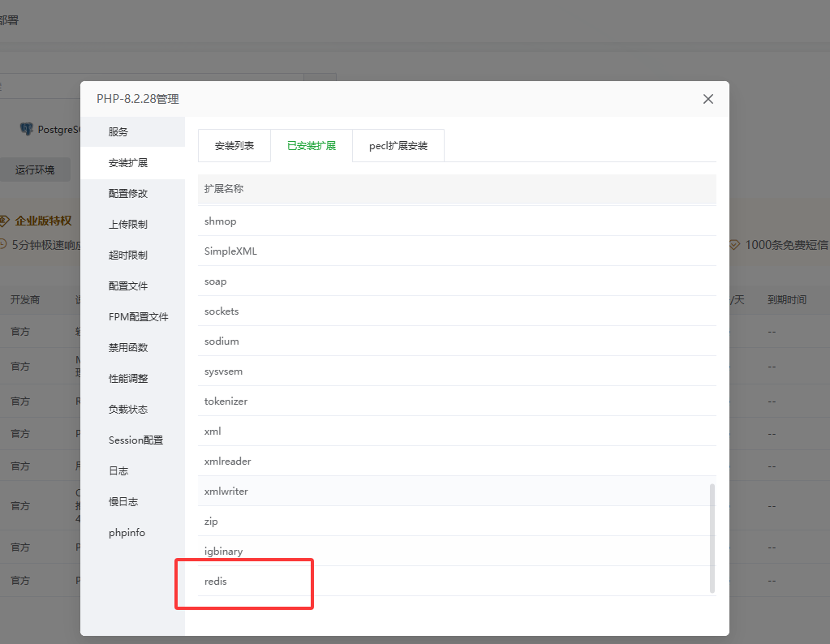Open the pecl扩展安装 tab
Viewport: 830px width, 644px height.
(398, 146)
